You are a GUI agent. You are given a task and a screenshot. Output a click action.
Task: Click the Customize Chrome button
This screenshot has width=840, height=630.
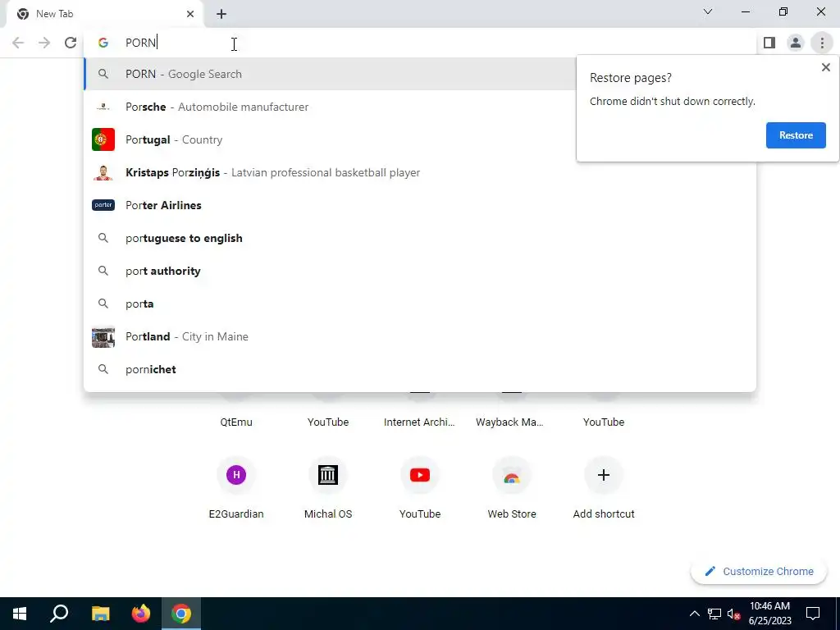pyautogui.click(x=759, y=572)
